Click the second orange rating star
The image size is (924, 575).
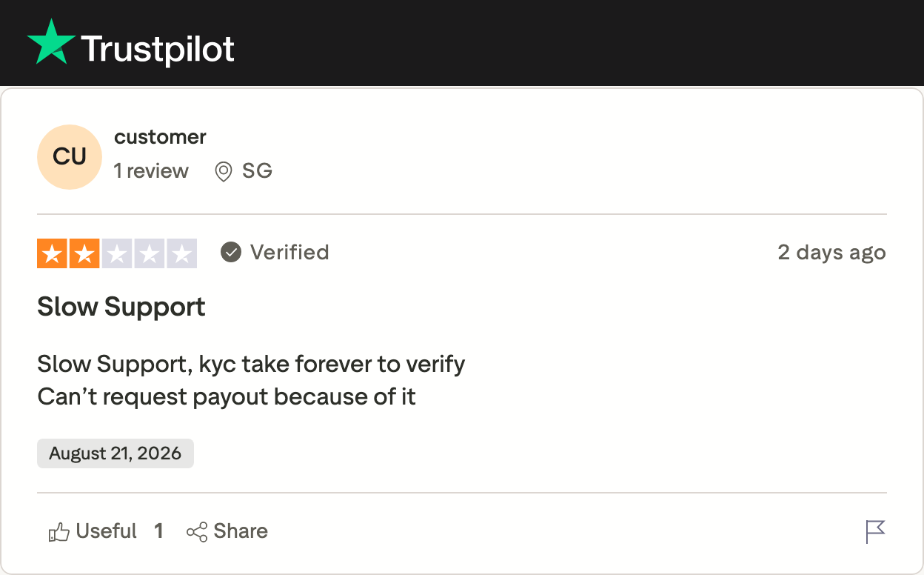(x=84, y=253)
